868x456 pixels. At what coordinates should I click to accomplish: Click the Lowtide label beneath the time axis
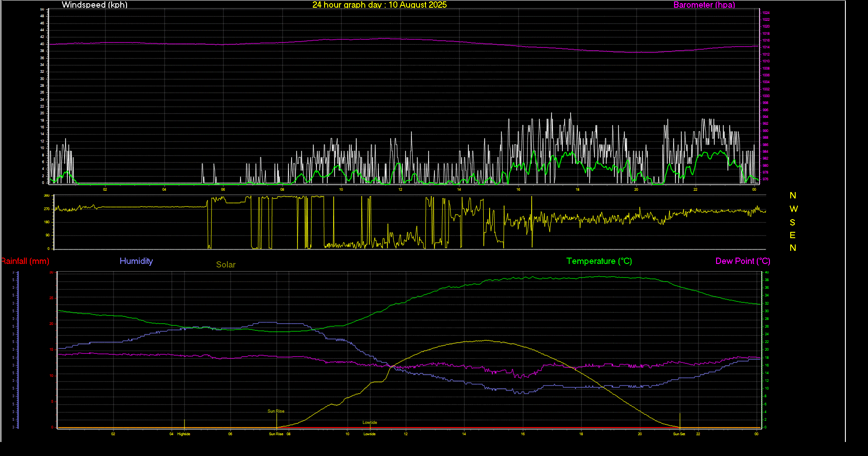[369, 434]
